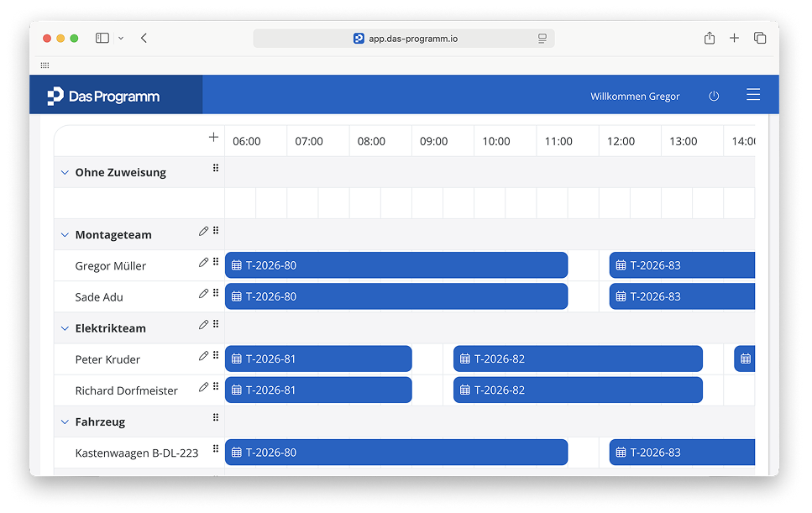Click the address bar showing app.das-programm.io
The height and width of the screenshot is (513, 812).
pos(404,39)
